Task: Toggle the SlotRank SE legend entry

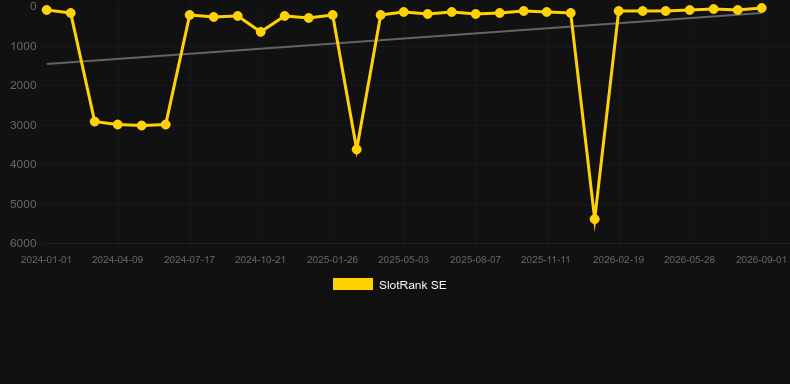Action: tap(389, 285)
